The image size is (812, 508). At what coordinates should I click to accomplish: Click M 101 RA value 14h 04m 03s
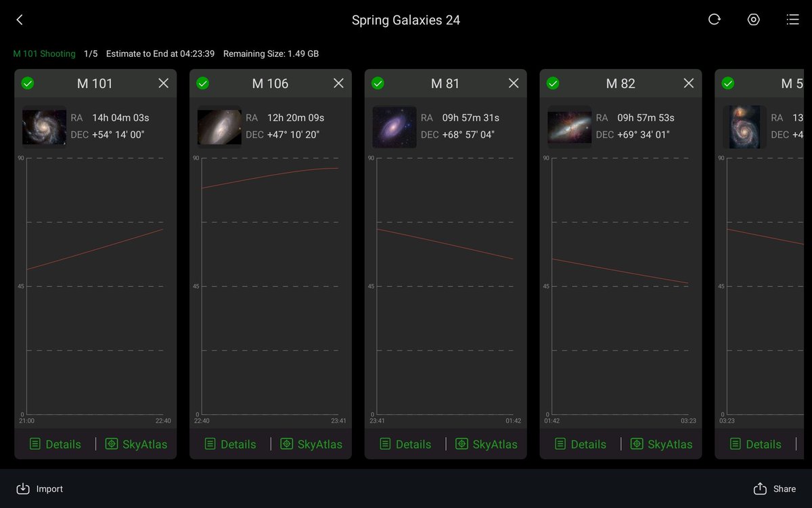pyautogui.click(x=120, y=118)
